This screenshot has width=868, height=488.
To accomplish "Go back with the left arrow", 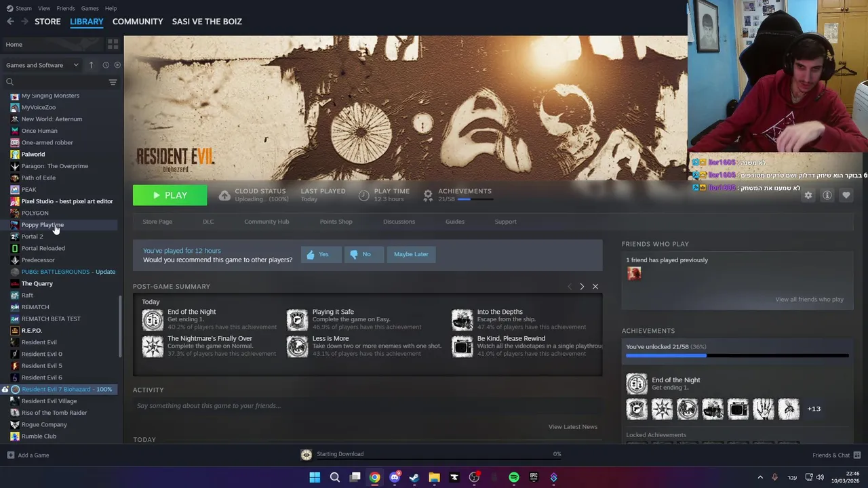I will pyautogui.click(x=10, y=22).
